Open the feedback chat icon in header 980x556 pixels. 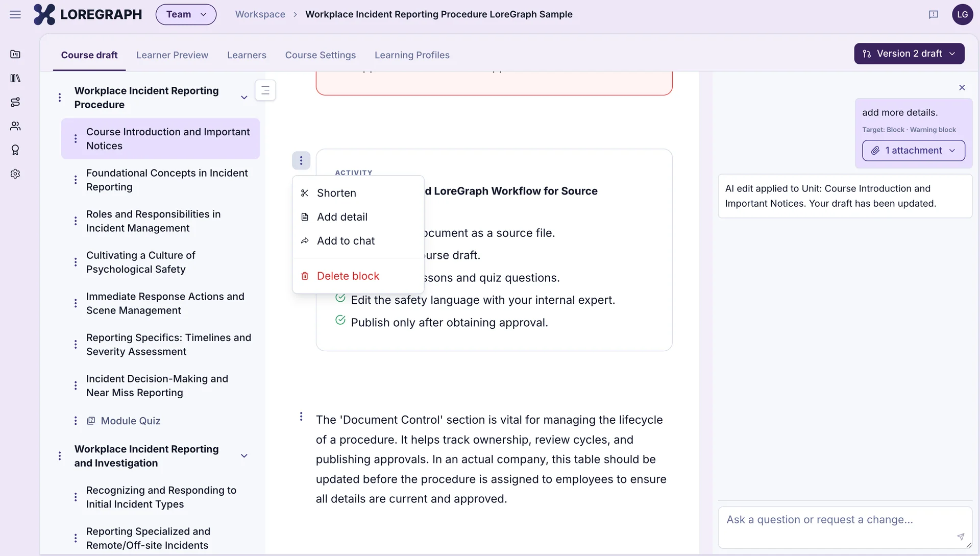point(934,14)
